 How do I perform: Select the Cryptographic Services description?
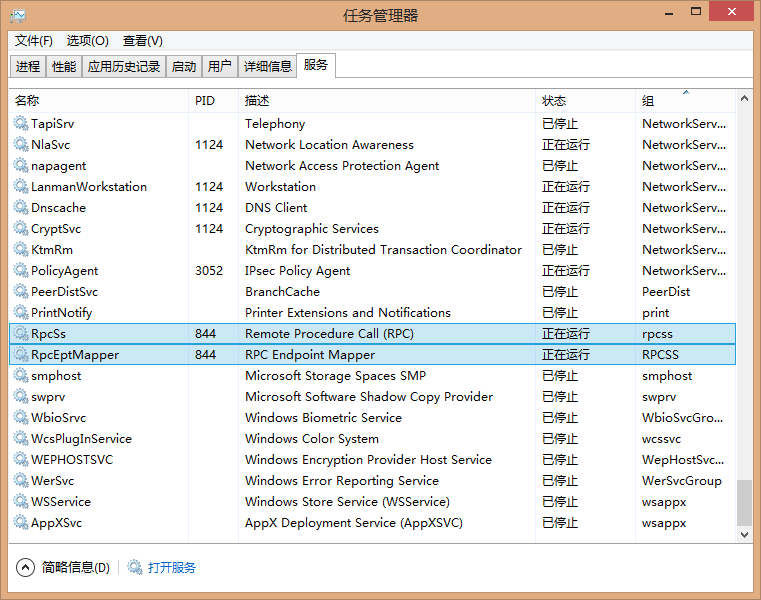click(x=312, y=229)
